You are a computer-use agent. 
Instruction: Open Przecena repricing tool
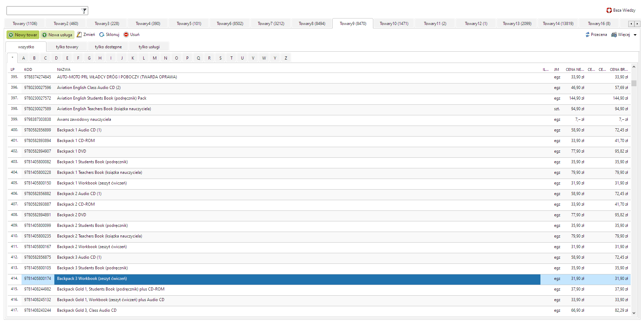(x=596, y=35)
